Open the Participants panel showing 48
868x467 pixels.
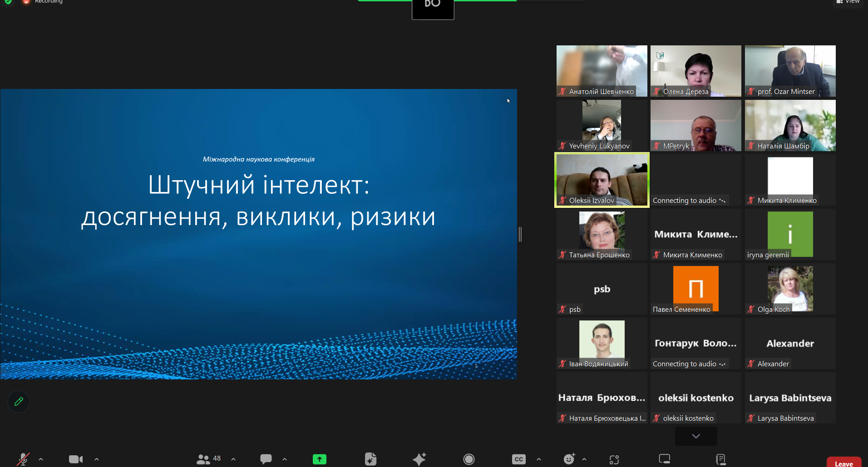pyautogui.click(x=208, y=459)
